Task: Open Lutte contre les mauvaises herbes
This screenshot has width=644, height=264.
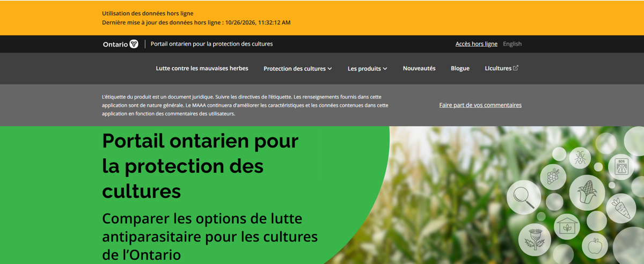Action: pyautogui.click(x=202, y=69)
